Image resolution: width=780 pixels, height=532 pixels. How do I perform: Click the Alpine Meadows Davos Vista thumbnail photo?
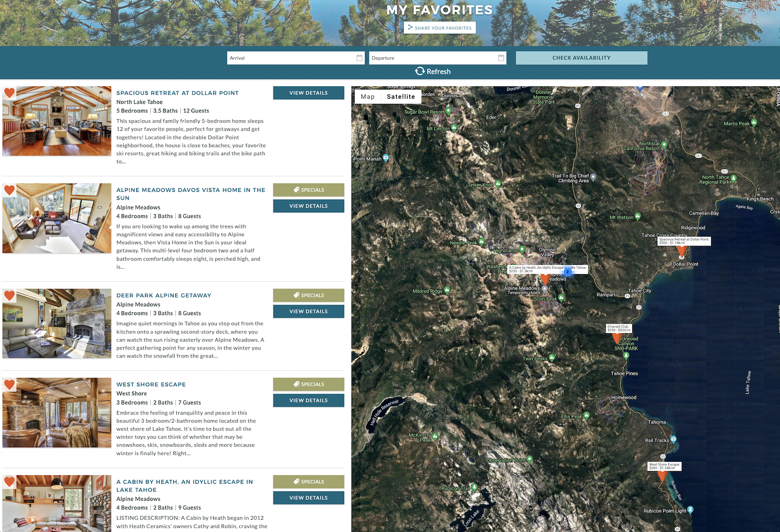(x=57, y=218)
